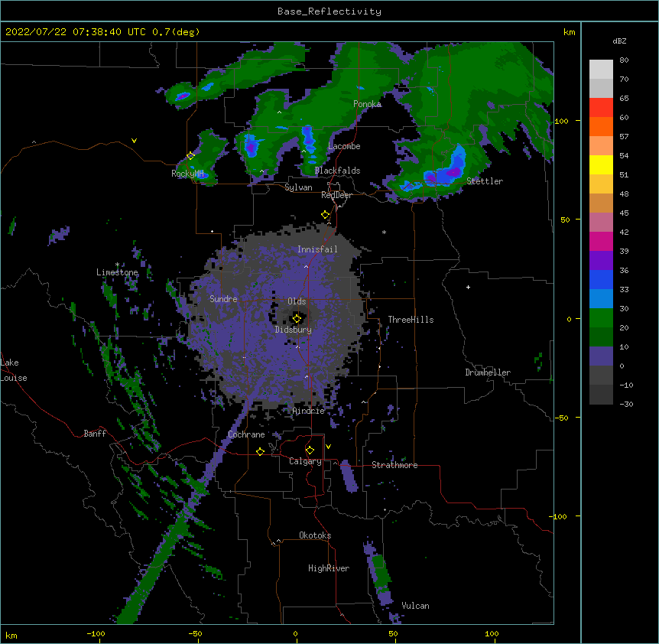Select the Sylvan label
The width and height of the screenshot is (659, 644).
click(298, 187)
